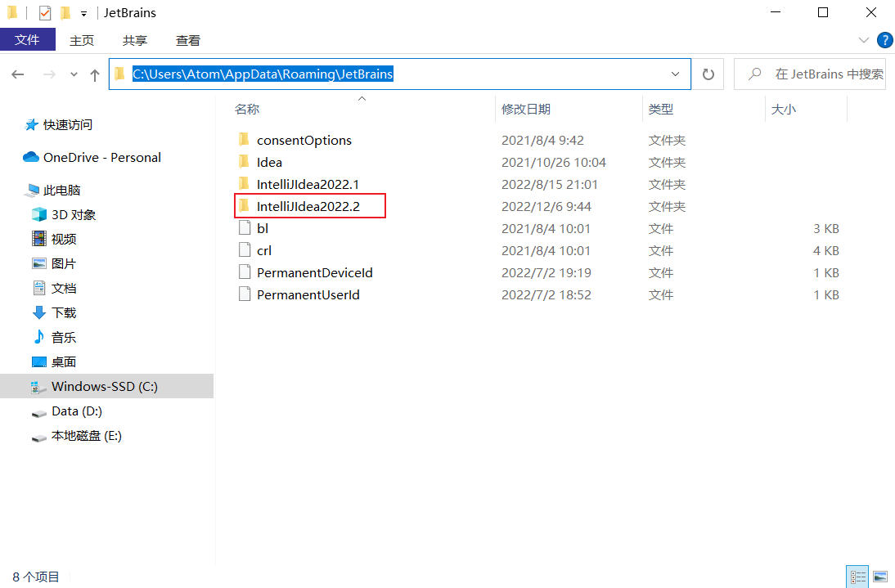Screen dimensions: 895x588
Task: Click the IntelliJIdea2022.2 folder icon
Action: click(x=244, y=205)
